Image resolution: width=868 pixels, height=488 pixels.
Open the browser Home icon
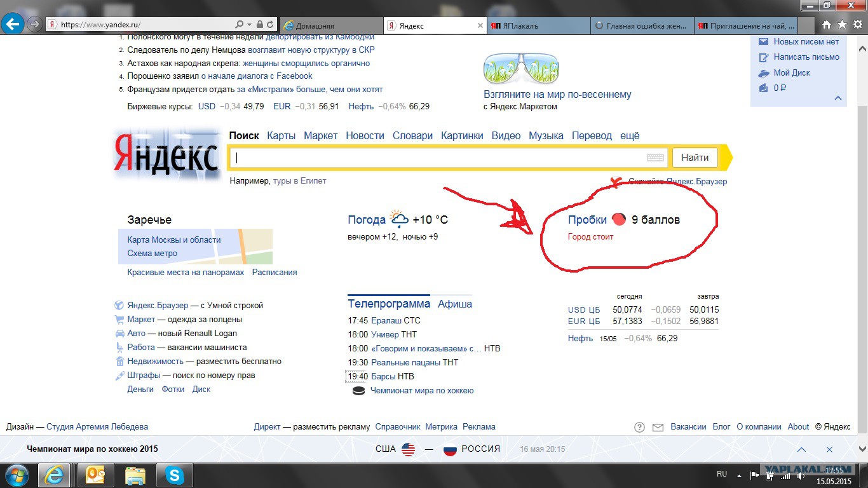click(x=827, y=25)
